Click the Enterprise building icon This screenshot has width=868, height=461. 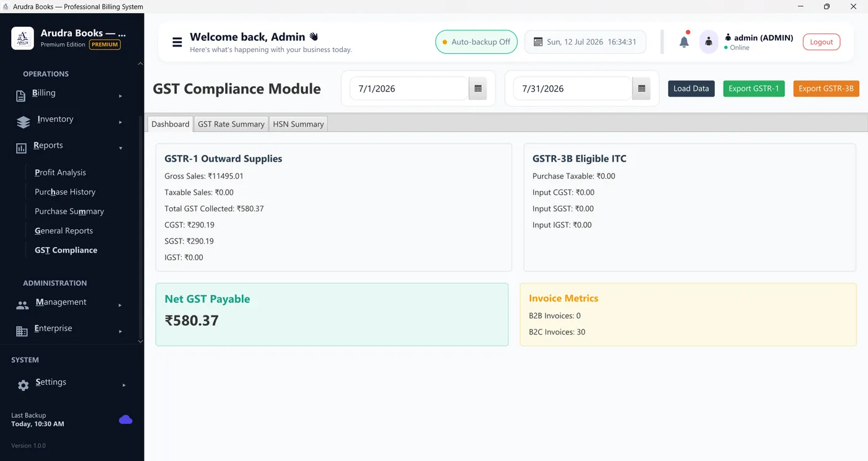[x=22, y=331]
